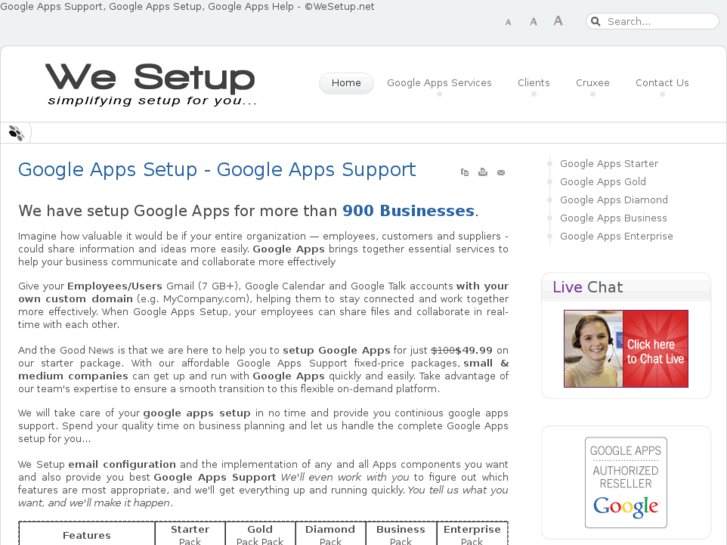
Task: Click the Starter Pack column header
Action: 190,535
